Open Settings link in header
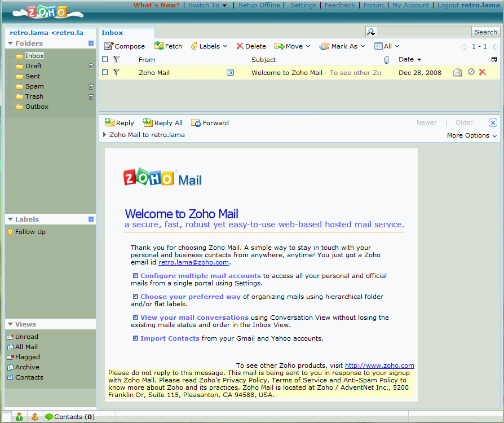The width and height of the screenshot is (504, 423). [303, 5]
